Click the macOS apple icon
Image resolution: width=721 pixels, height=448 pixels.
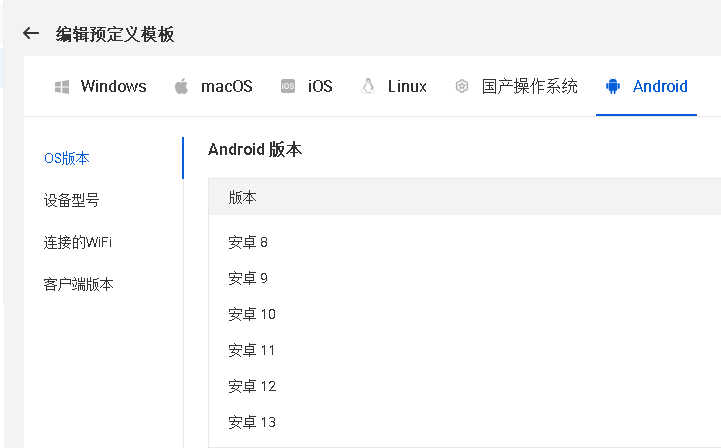(181, 87)
